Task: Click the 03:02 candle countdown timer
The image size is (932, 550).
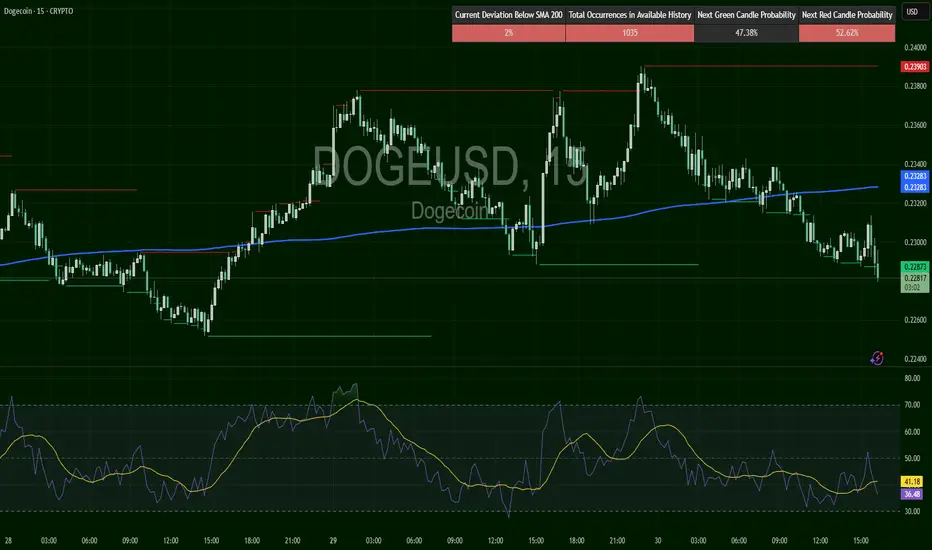Action: pos(912,288)
